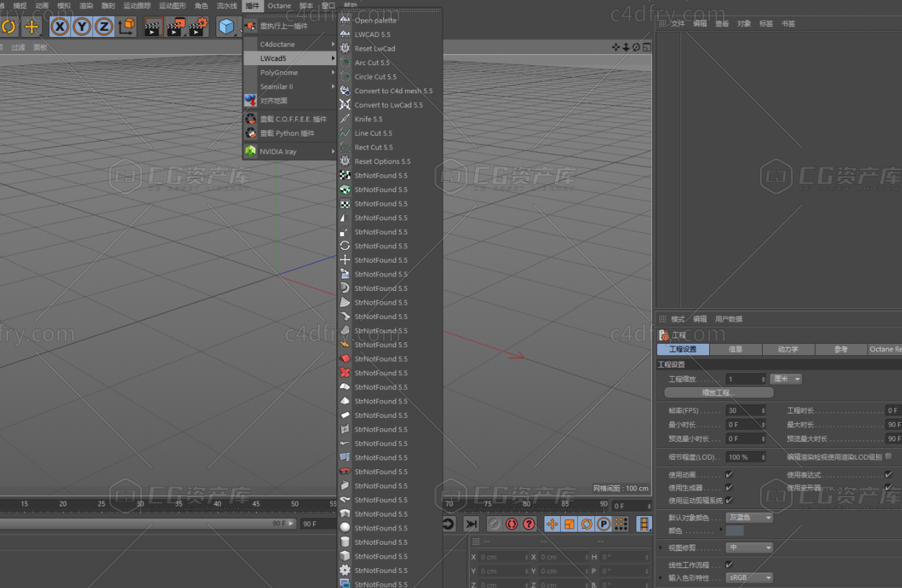
Task: Click the loop playback icon
Action: [x=448, y=524]
